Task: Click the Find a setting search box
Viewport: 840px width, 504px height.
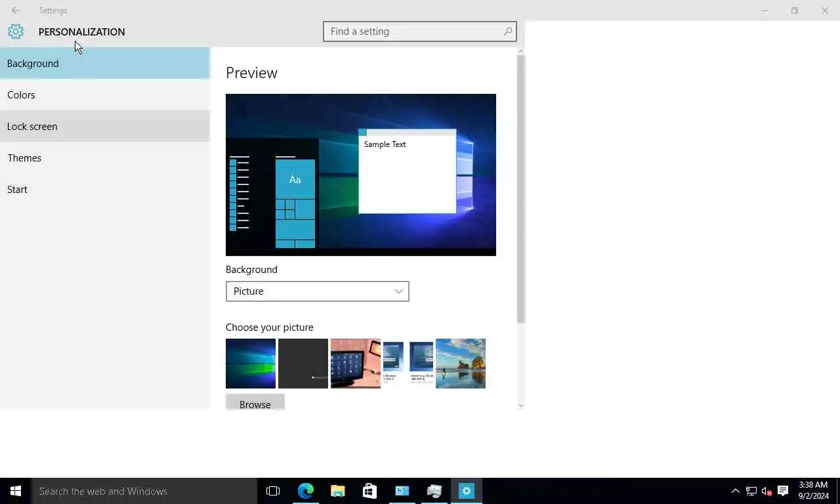Action: (x=420, y=31)
